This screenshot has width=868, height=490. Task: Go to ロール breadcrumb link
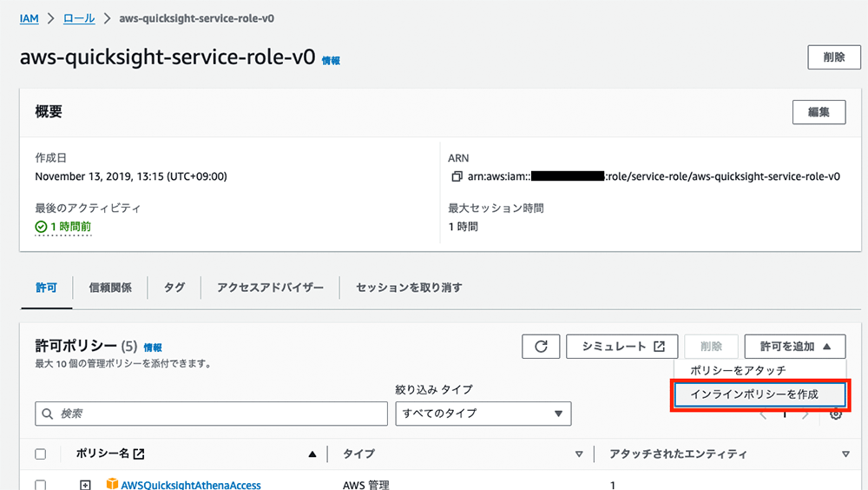(x=79, y=18)
